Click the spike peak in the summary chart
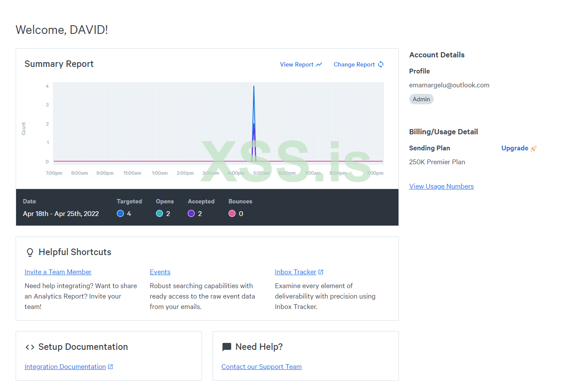This screenshot has height=392, width=571. coord(254,86)
